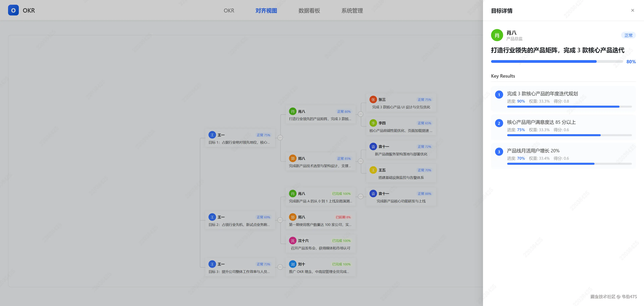Collapse children of 郑八 85% node
The height and width of the screenshot is (306, 644).
click(361, 161)
